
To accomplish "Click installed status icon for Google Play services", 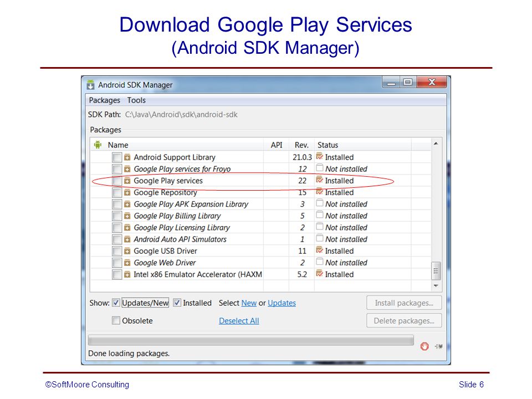I will click(x=319, y=180).
